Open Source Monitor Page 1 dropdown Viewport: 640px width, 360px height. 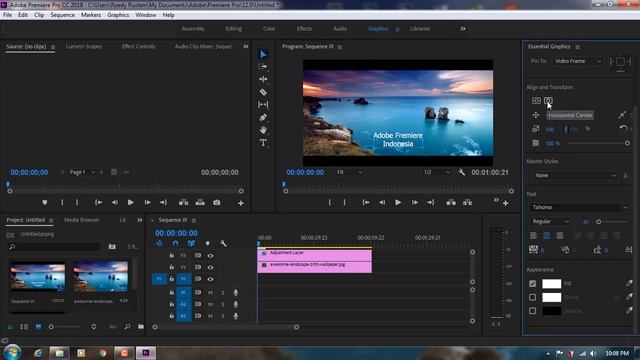pyautogui.click(x=82, y=172)
